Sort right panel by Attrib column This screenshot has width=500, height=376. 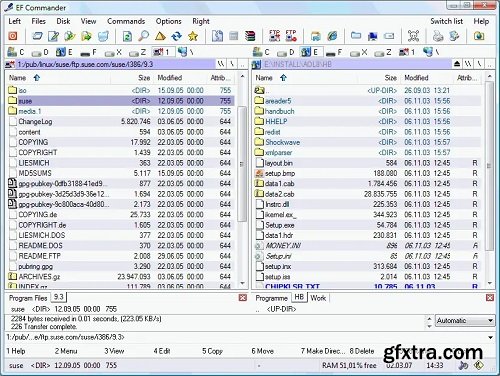(467, 78)
